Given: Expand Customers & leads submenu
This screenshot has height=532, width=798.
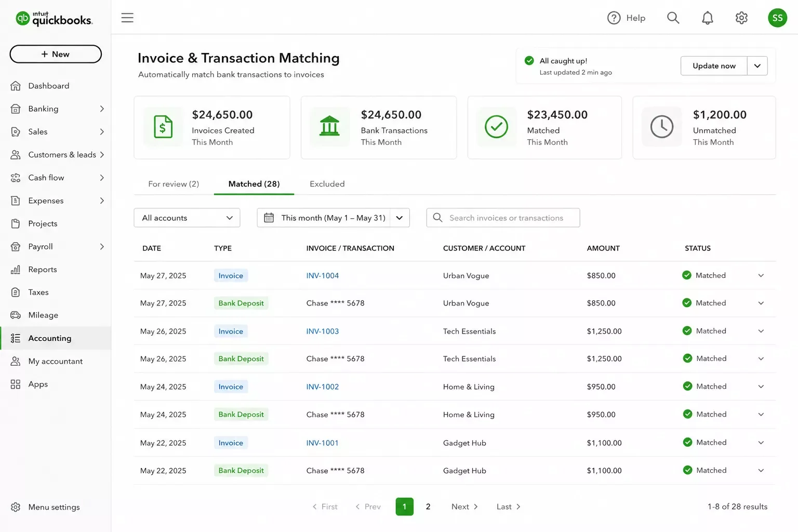Looking at the screenshot, I should pyautogui.click(x=102, y=154).
